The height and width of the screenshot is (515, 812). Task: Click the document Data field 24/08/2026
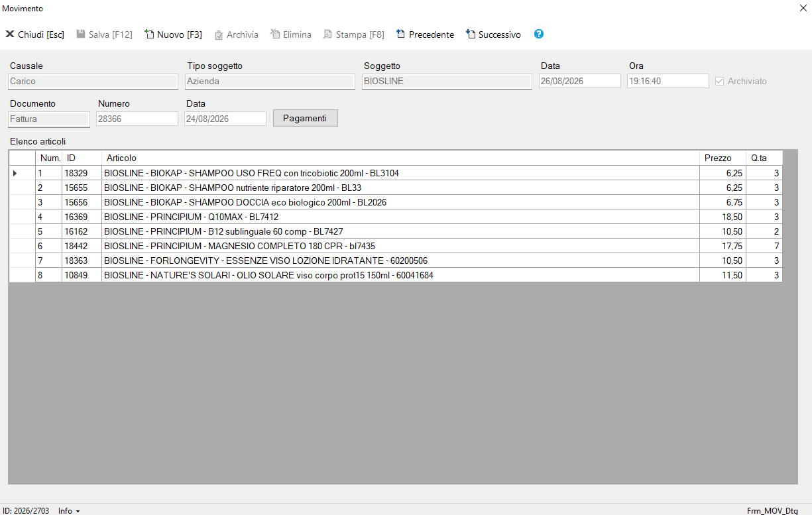point(225,119)
